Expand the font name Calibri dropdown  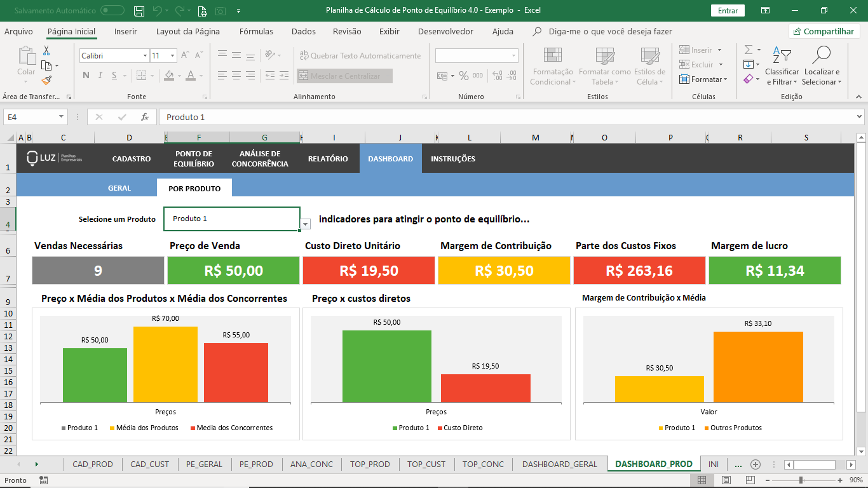[x=145, y=56]
